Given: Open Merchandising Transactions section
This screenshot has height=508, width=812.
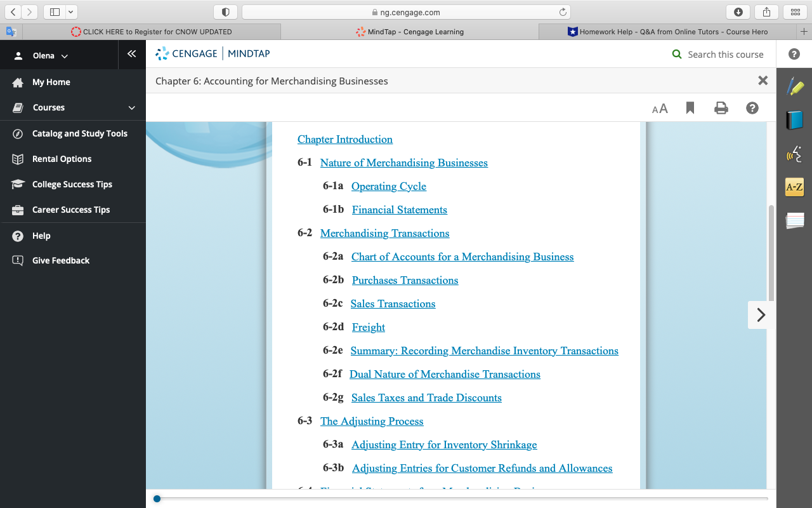Looking at the screenshot, I should pyautogui.click(x=384, y=233).
